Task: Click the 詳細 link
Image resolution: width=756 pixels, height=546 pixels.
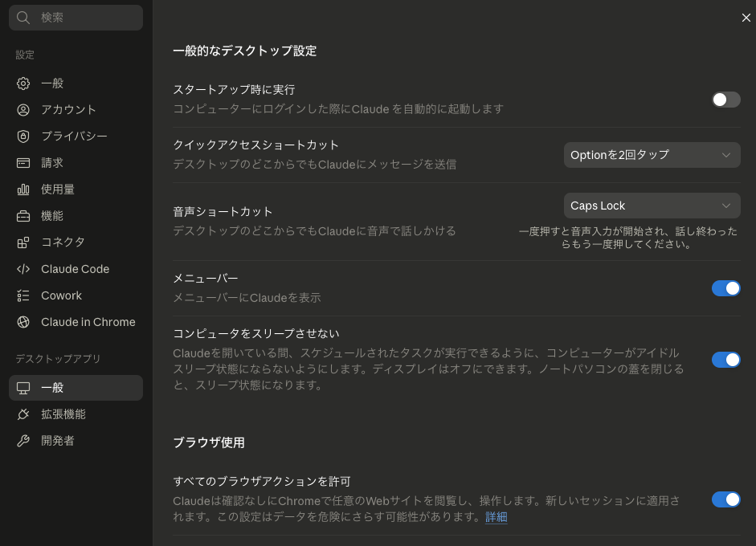Action: pos(497,517)
